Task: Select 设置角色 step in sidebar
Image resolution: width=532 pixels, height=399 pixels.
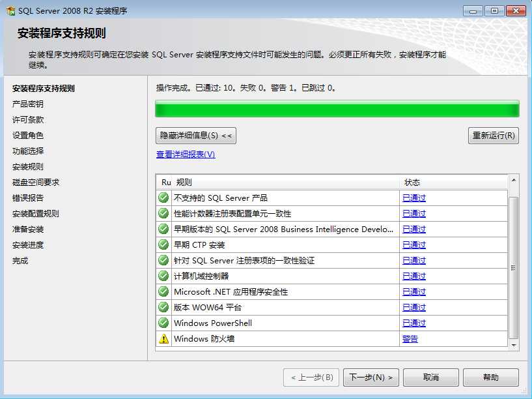Action: [x=28, y=135]
